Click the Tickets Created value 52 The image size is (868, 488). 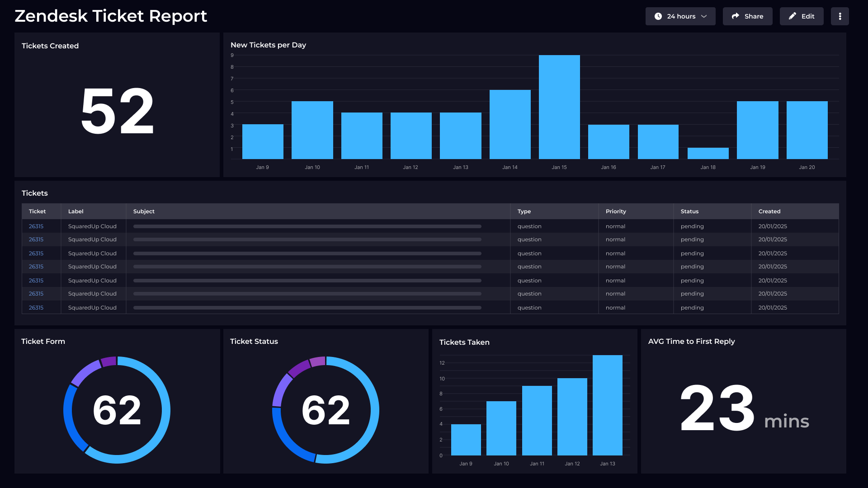tap(117, 112)
